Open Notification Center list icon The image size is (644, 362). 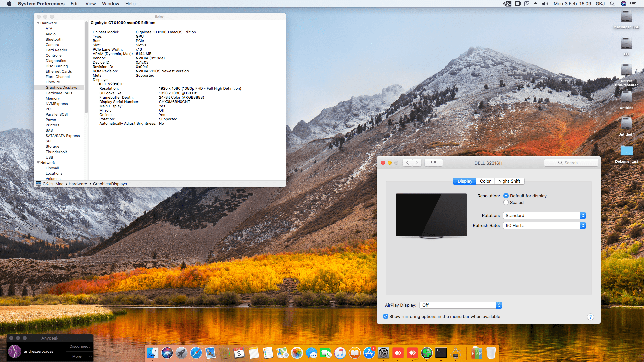pos(633,4)
